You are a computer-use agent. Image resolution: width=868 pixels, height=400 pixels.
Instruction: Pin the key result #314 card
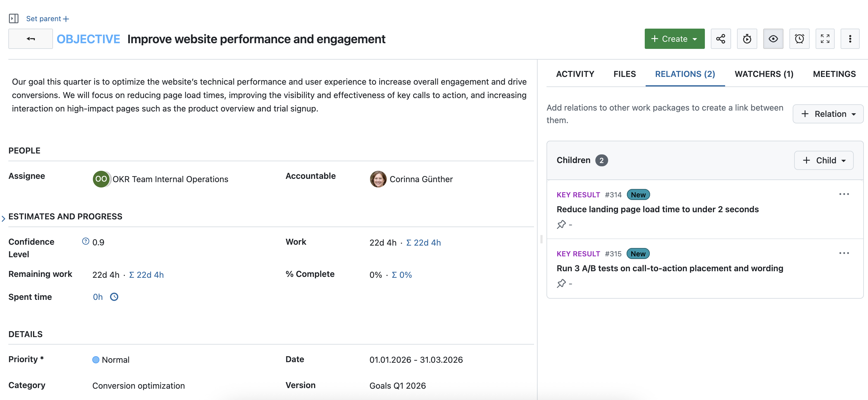point(562,224)
